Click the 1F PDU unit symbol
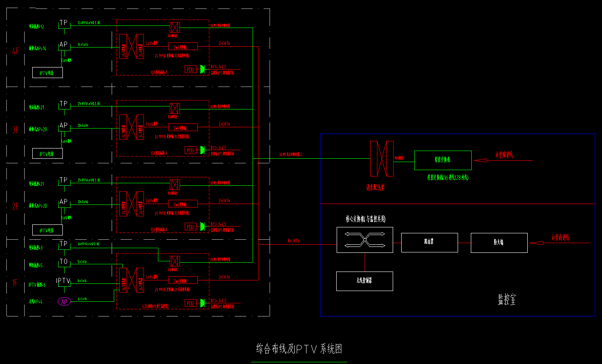The height and width of the screenshot is (364, 602). pos(190,303)
